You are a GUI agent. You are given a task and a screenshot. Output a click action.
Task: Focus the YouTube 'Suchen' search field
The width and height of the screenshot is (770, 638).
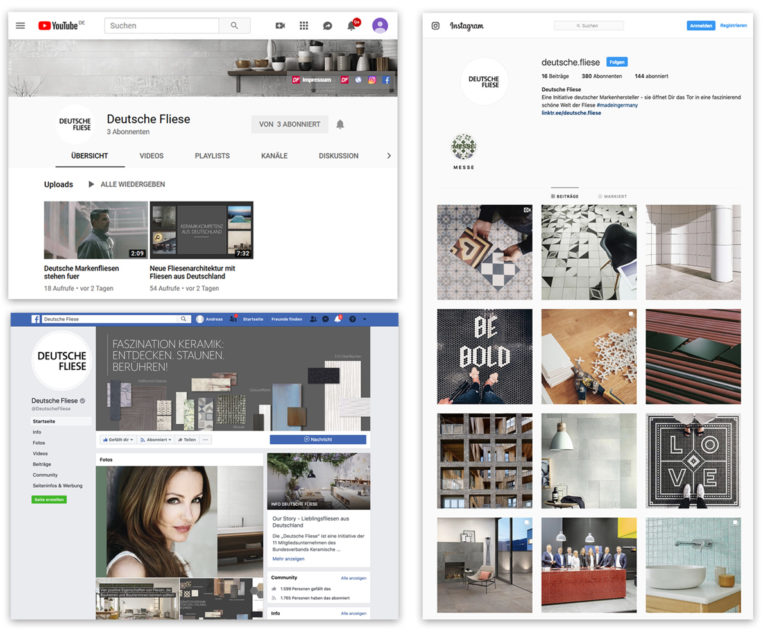point(162,26)
